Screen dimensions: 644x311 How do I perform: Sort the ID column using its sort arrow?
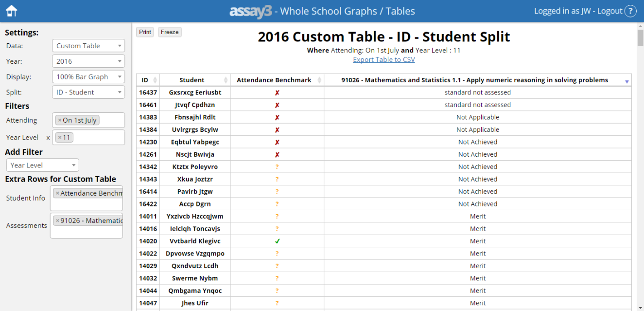pyautogui.click(x=154, y=79)
